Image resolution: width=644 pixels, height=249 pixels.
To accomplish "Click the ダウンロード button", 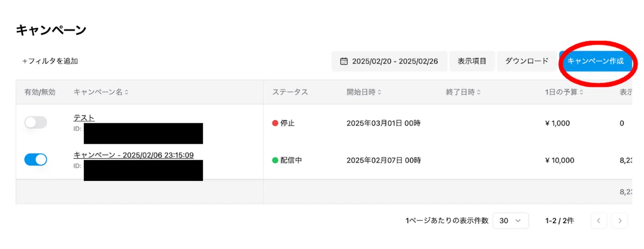I will (x=526, y=61).
